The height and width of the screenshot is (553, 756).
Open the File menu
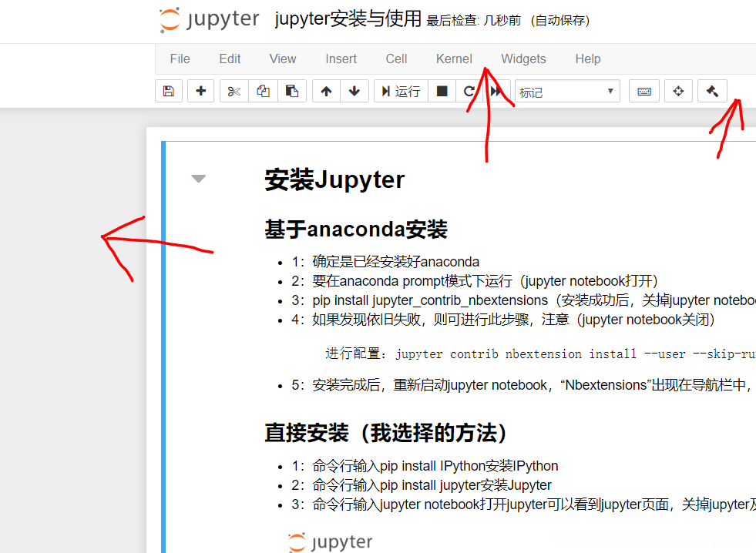pos(180,59)
